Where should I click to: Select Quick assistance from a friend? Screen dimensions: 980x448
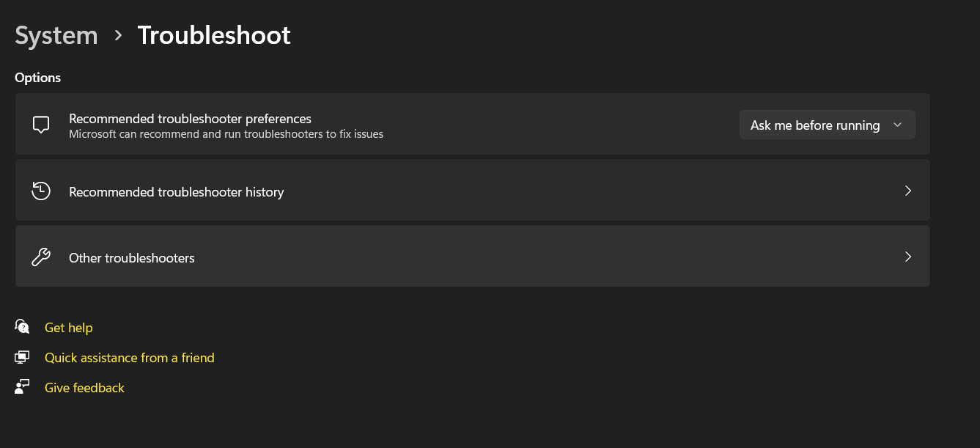click(x=129, y=357)
